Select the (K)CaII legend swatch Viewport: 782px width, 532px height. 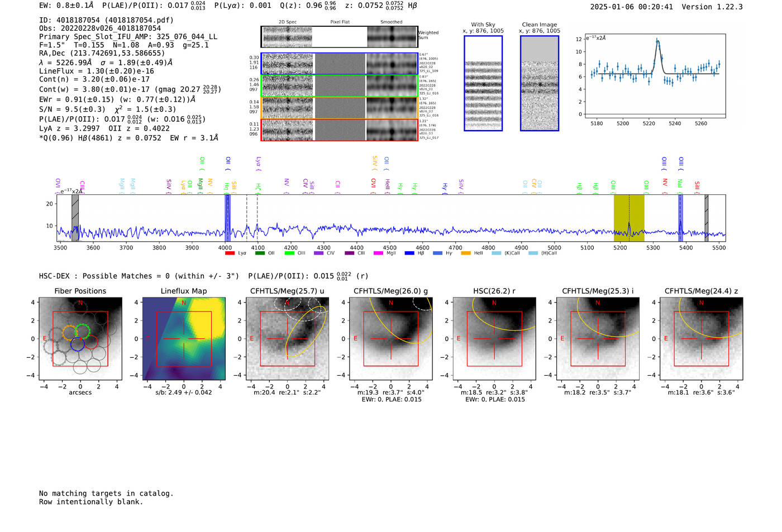tap(497, 253)
